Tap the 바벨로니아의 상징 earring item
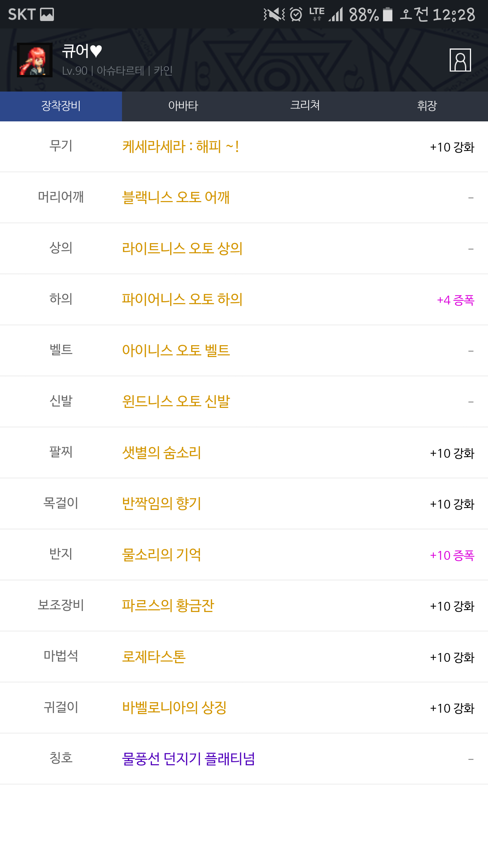This screenshot has width=488, height=868. coord(175,708)
